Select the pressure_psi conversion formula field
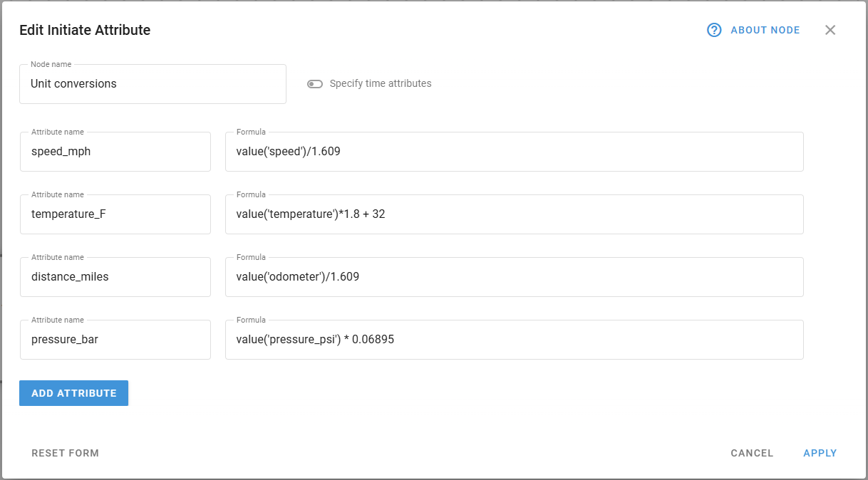 pyautogui.click(x=514, y=339)
